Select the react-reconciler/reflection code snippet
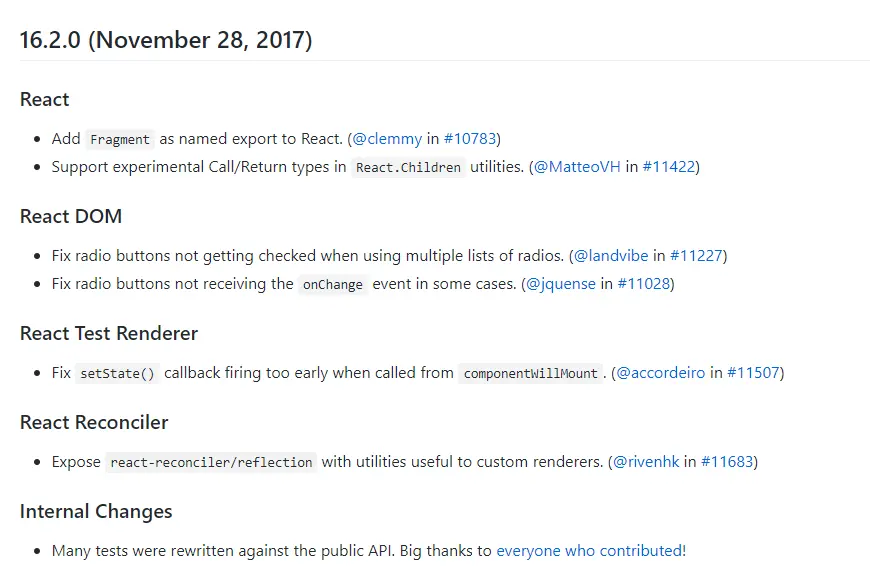870x575 pixels. coord(211,462)
